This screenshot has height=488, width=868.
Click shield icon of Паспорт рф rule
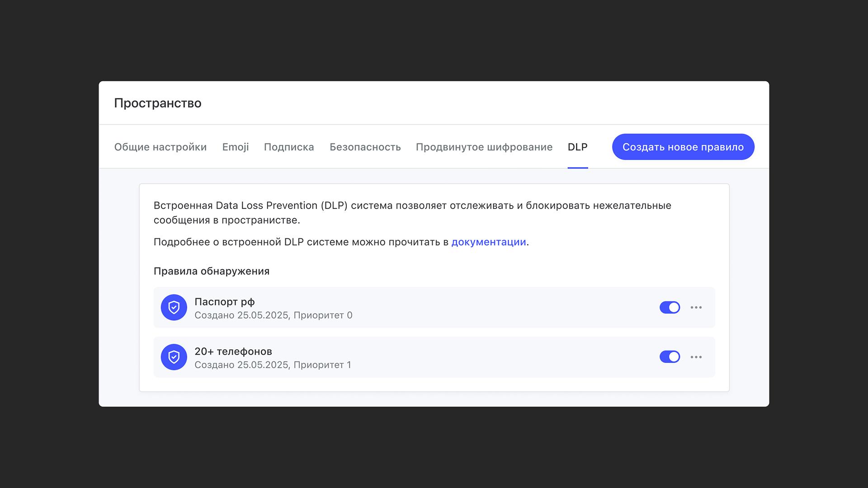point(174,307)
